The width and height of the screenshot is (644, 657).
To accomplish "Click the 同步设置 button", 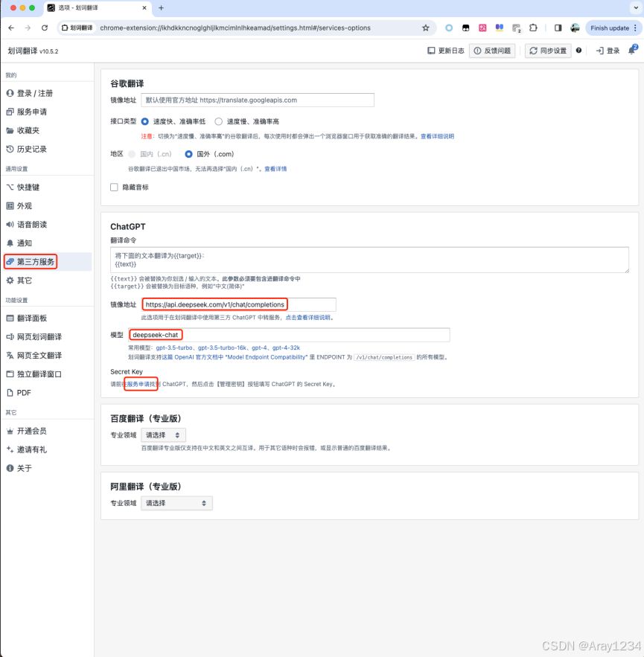I will 548,51.
